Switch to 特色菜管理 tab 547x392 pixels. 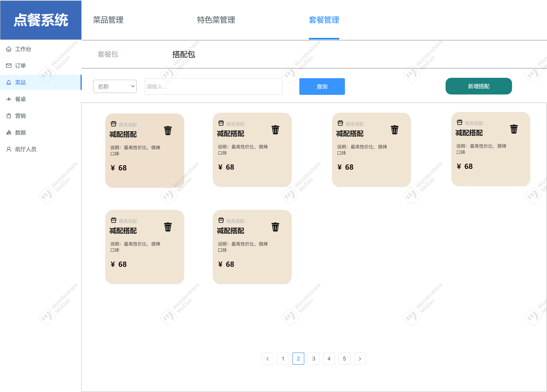[216, 20]
